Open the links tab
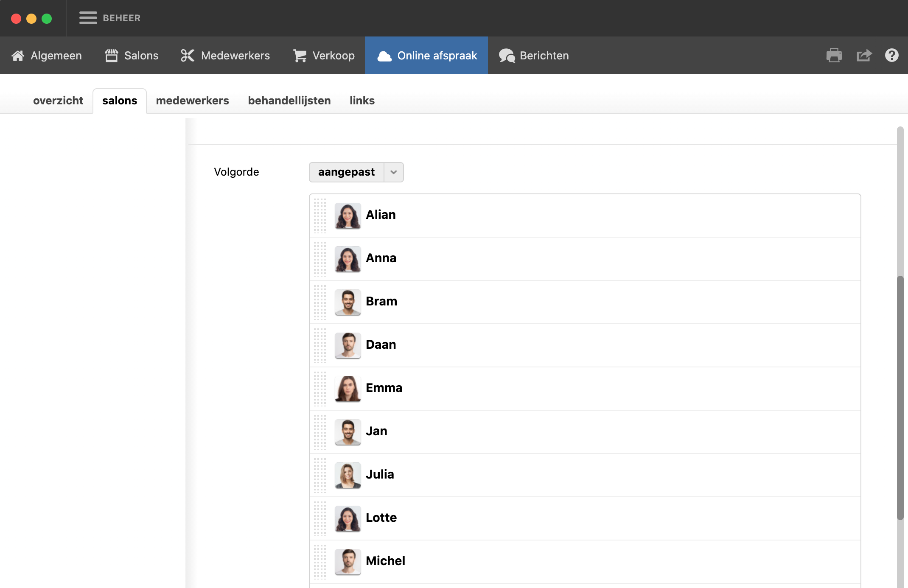The height and width of the screenshot is (588, 908). pos(362,101)
